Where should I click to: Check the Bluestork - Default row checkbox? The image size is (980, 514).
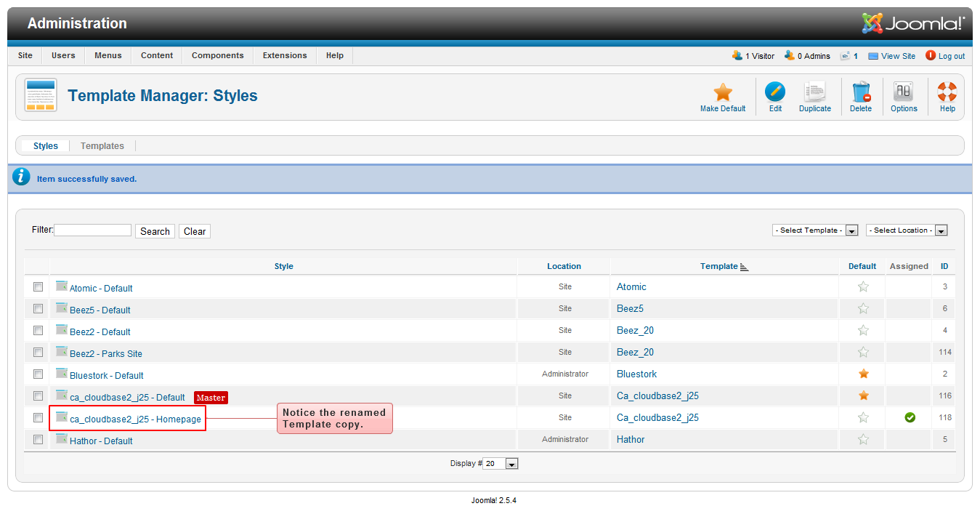pyautogui.click(x=38, y=374)
